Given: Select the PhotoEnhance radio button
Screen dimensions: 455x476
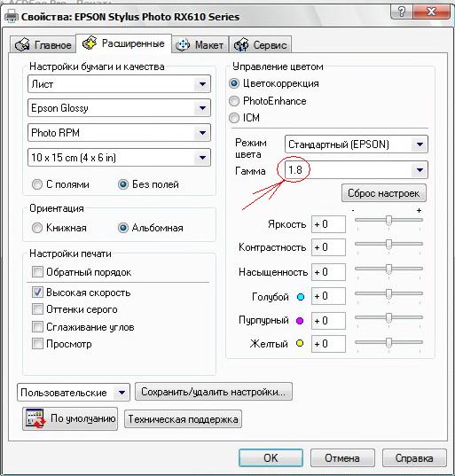Looking at the screenshot, I should [234, 101].
